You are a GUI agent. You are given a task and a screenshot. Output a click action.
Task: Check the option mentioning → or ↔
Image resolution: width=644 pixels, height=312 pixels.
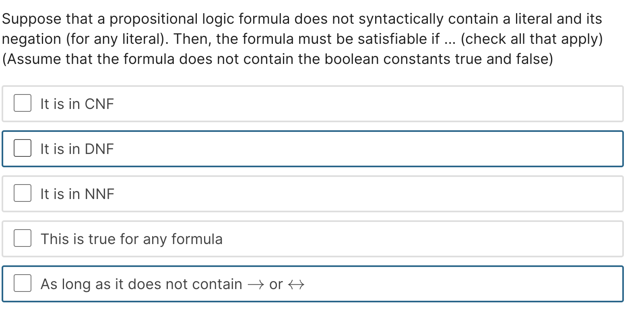[22, 283]
